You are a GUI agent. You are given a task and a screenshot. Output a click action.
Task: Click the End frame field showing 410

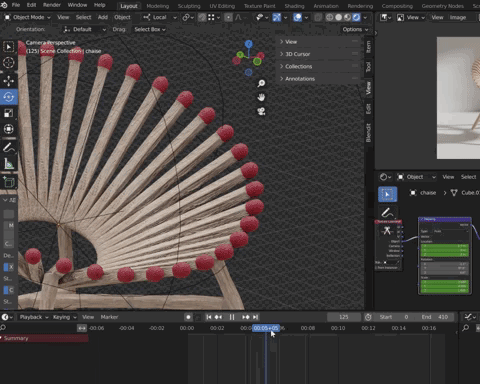coord(436,317)
